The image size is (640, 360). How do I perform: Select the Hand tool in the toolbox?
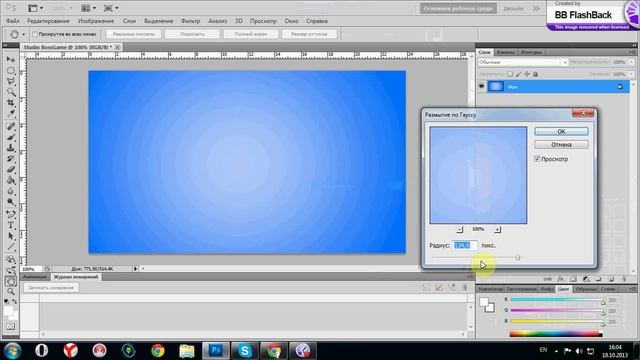pos(11,281)
